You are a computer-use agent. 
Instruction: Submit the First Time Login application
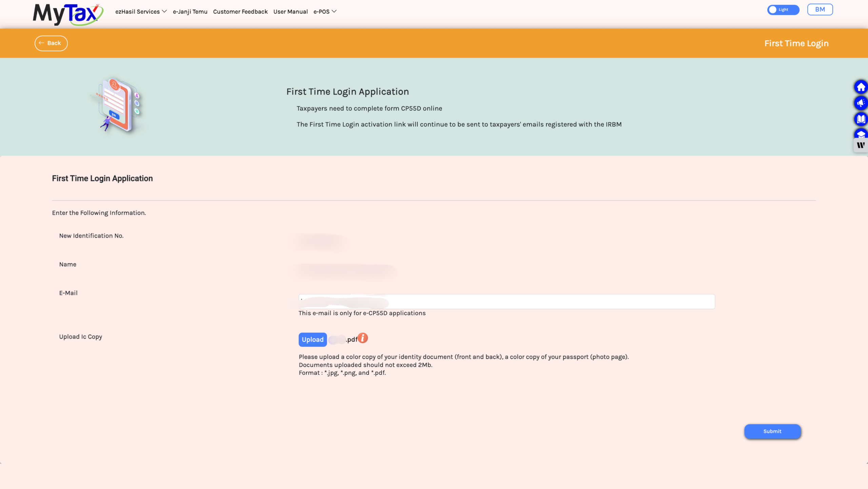coord(772,431)
